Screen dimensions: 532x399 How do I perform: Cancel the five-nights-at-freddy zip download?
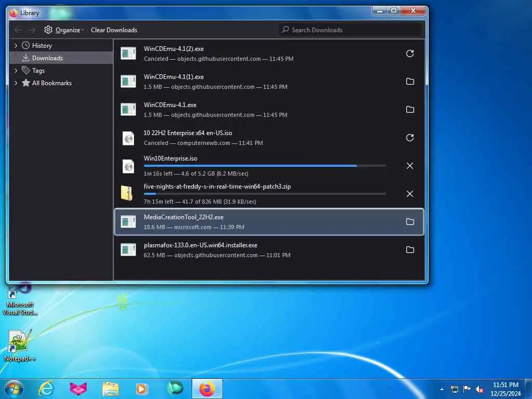[x=410, y=194]
